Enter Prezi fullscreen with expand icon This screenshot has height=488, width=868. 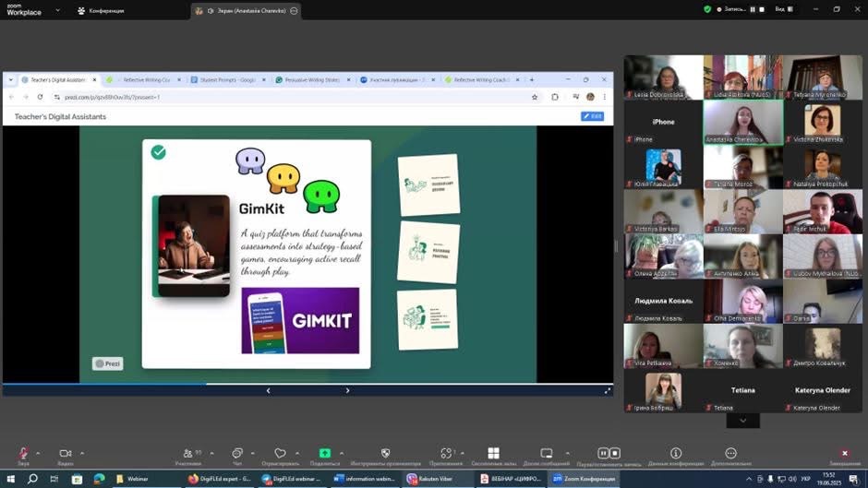607,390
